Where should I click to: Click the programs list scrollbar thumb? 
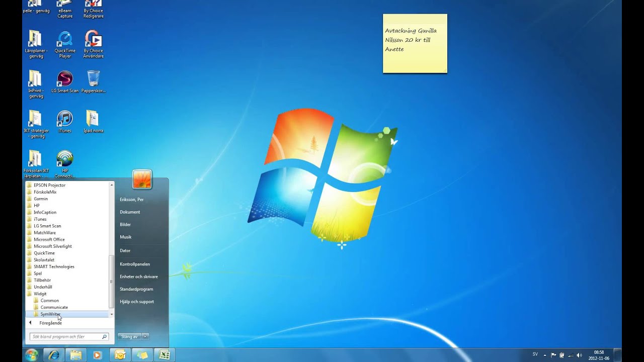[112, 282]
